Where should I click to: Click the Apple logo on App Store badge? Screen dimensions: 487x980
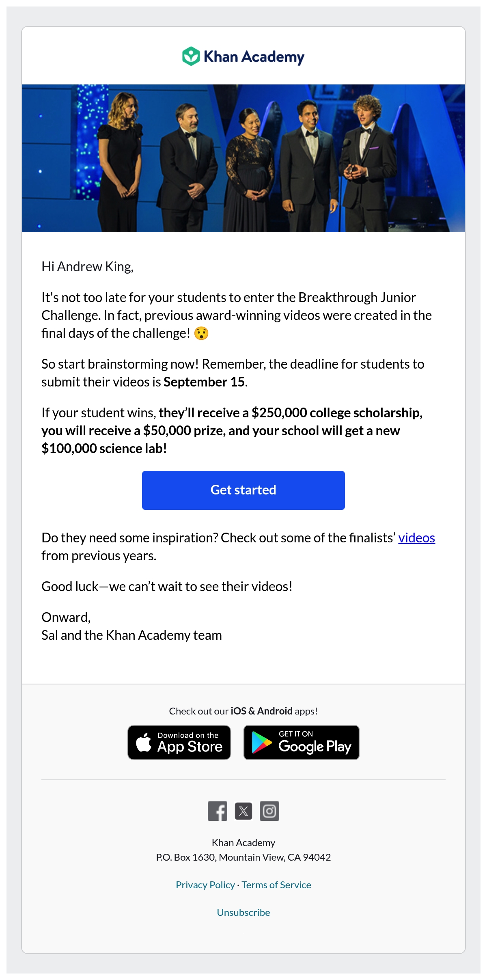tap(144, 743)
